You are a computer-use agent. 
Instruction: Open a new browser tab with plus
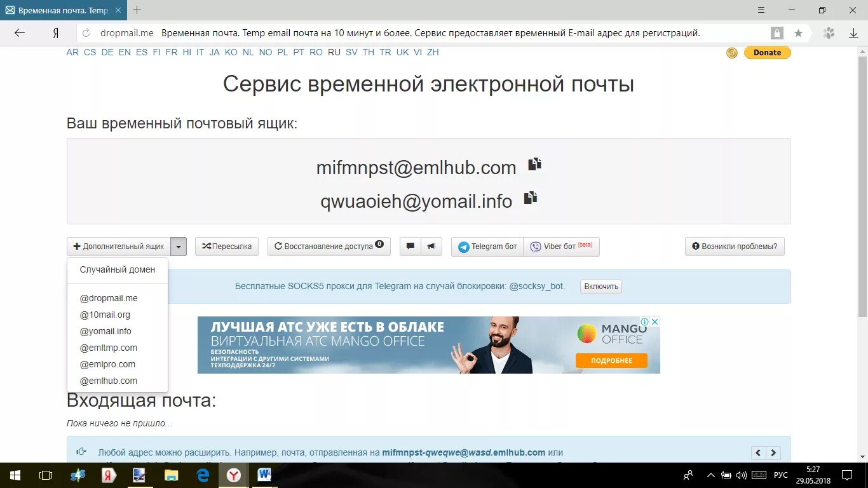[x=137, y=10]
